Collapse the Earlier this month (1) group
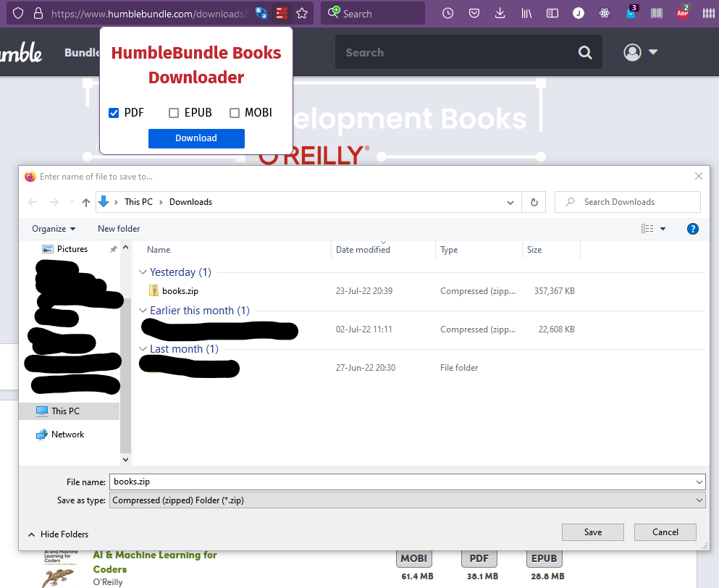The width and height of the screenshot is (719, 588). (143, 311)
